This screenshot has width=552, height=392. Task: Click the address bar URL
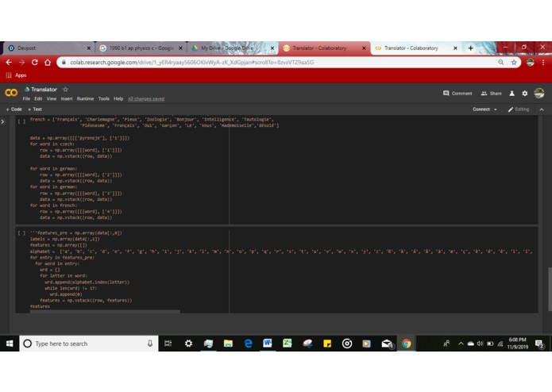(192, 62)
